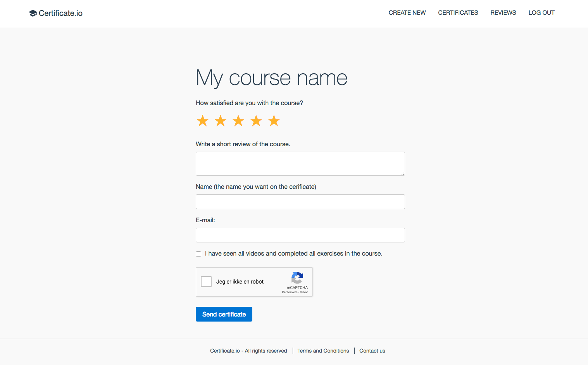
Task: Open Terms and Conditions
Action: point(323,351)
